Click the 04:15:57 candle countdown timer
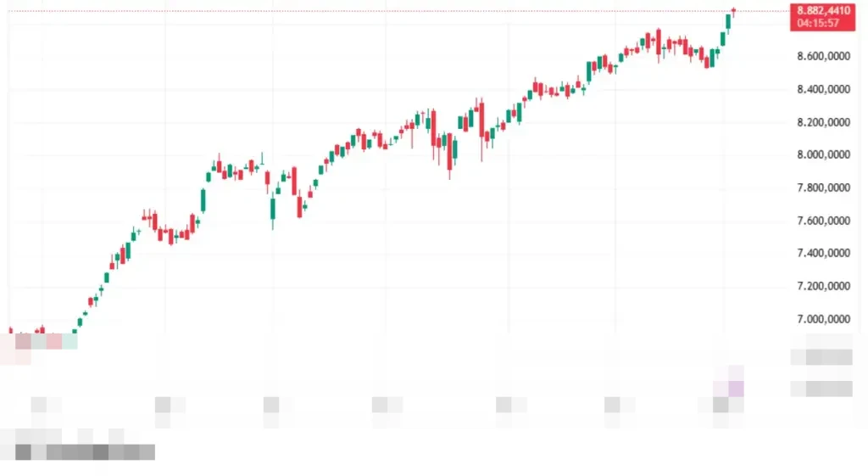 (818, 23)
